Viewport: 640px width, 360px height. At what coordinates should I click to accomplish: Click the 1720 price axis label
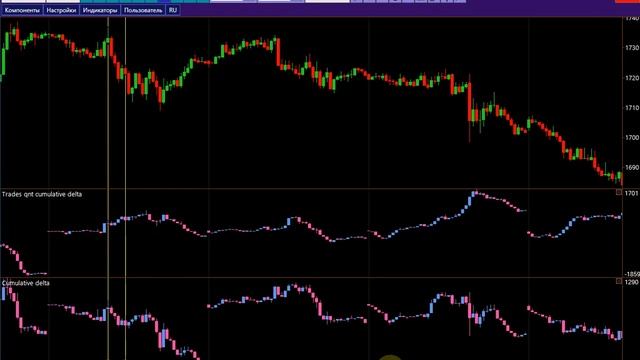point(632,78)
